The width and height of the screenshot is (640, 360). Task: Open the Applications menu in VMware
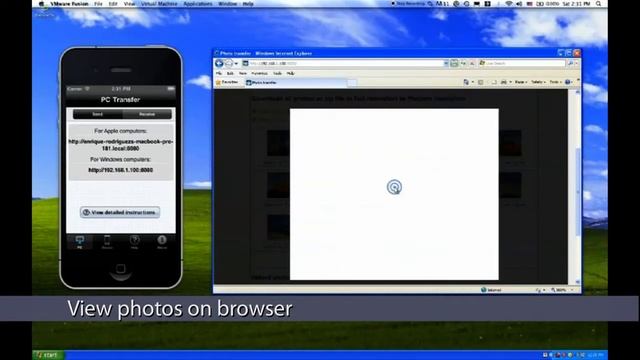[x=198, y=4]
